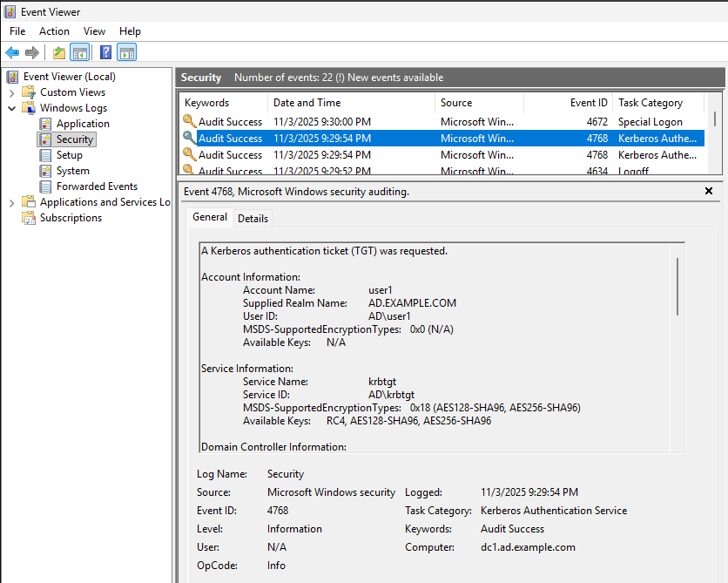The width and height of the screenshot is (728, 583).
Task: Select the System log icon
Action: click(x=46, y=171)
